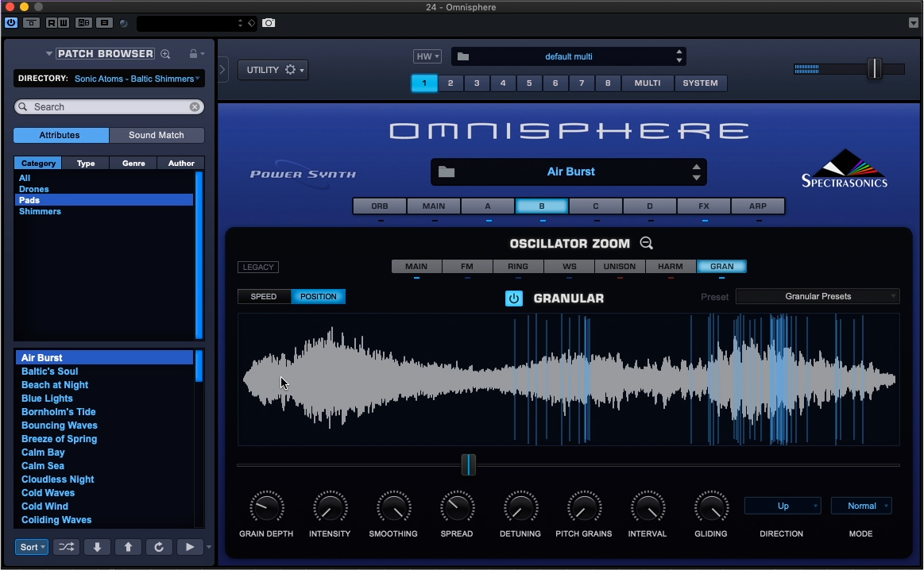Click the refresh patch list icon
924x570 pixels.
tap(158, 547)
